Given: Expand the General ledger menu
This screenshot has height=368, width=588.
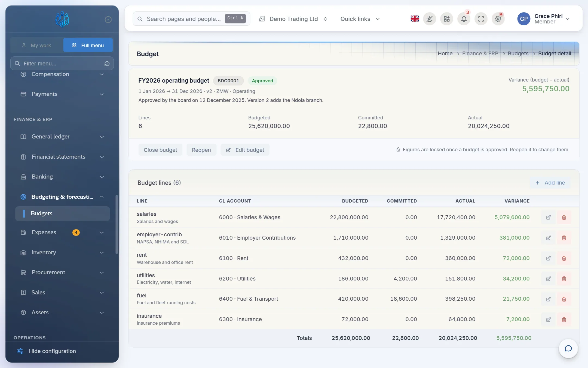Looking at the screenshot, I should coord(62,137).
